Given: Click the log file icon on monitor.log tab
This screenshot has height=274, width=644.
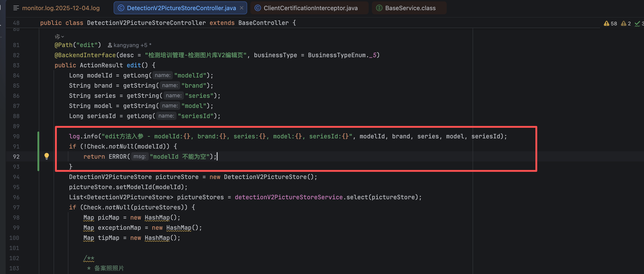Looking at the screenshot, I should point(16,8).
